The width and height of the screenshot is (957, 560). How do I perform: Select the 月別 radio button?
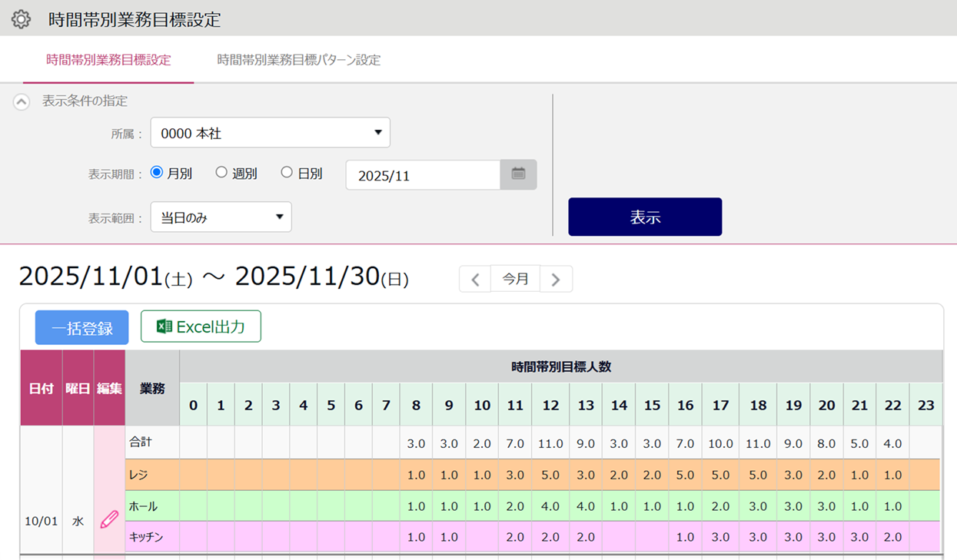point(157,173)
